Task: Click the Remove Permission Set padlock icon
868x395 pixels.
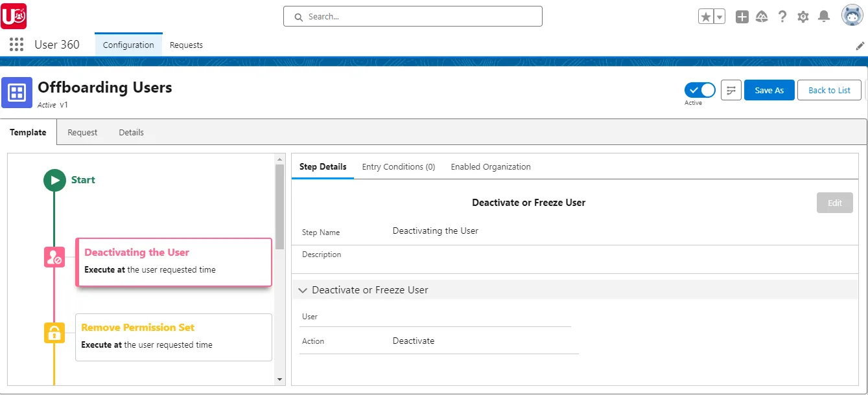Action: pos(54,332)
